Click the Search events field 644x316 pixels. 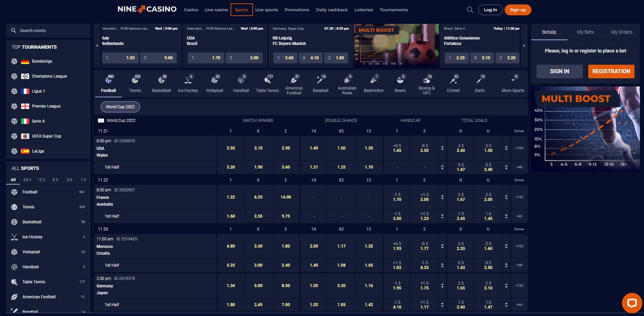tap(48, 31)
